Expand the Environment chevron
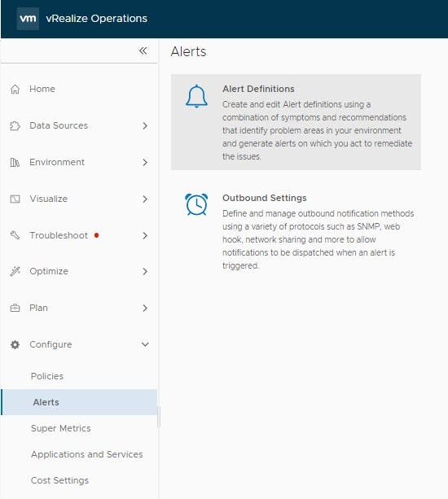The image size is (448, 499). click(145, 162)
